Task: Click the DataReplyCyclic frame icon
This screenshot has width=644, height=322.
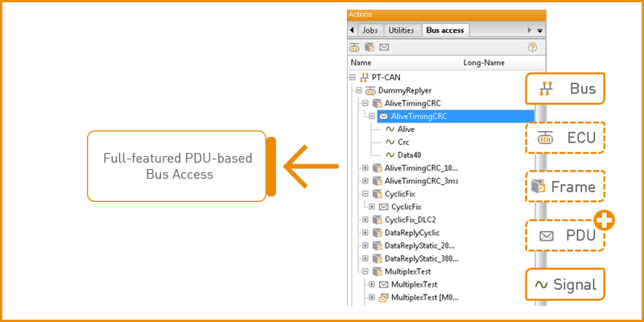Action: click(377, 233)
